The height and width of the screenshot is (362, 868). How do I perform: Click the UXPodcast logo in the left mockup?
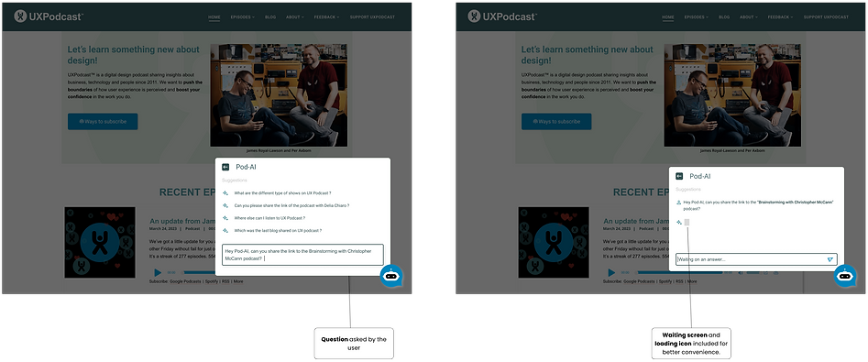[49, 16]
